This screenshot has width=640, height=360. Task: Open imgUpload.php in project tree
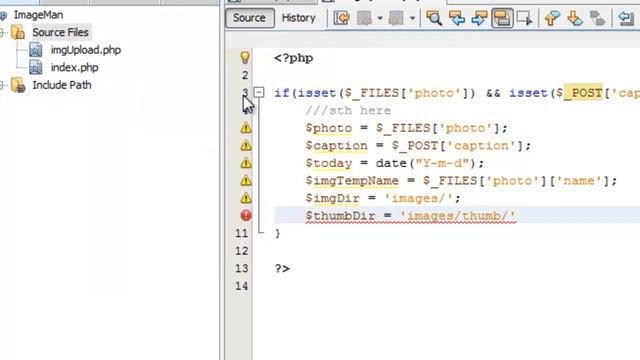(x=86, y=50)
